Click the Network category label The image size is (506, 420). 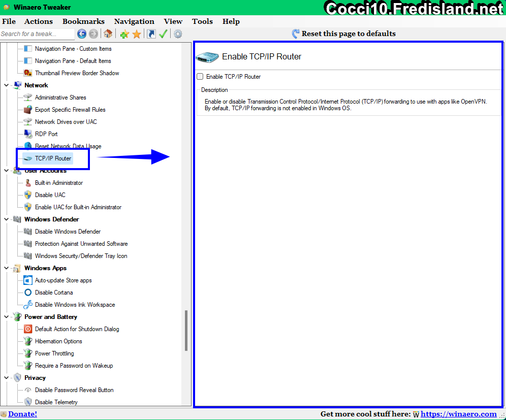36,85
